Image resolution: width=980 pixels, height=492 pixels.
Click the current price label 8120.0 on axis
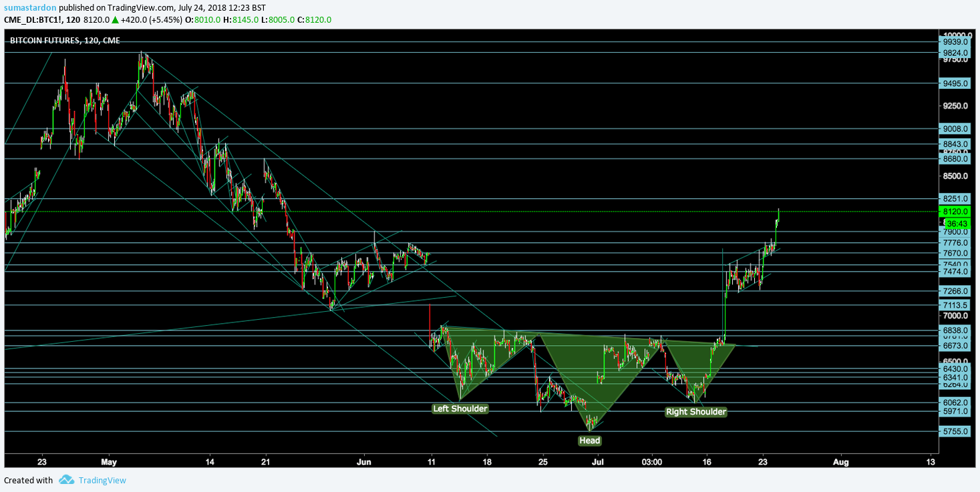(x=955, y=211)
